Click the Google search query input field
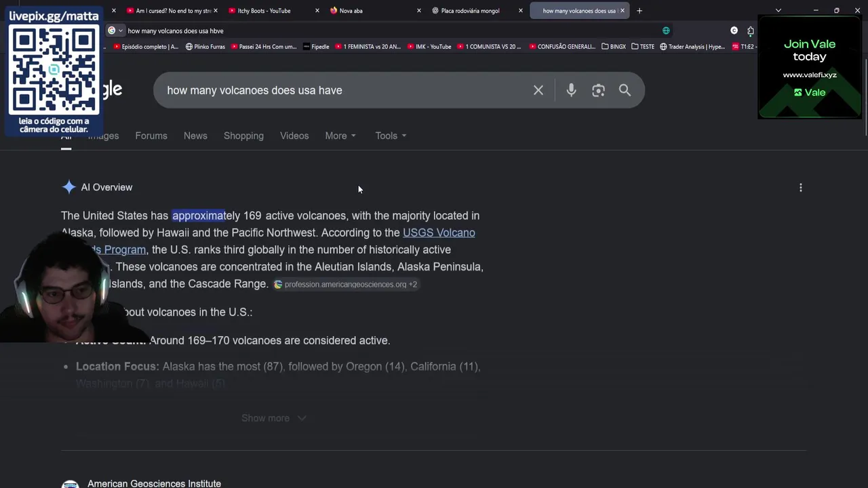Viewport: 868px width, 488px height. [x=342, y=90]
